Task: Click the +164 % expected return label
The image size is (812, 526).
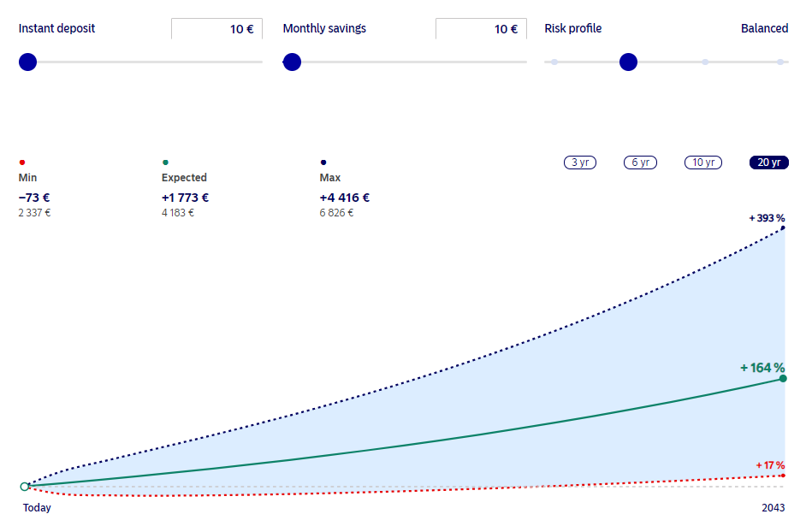Action: [x=762, y=368]
